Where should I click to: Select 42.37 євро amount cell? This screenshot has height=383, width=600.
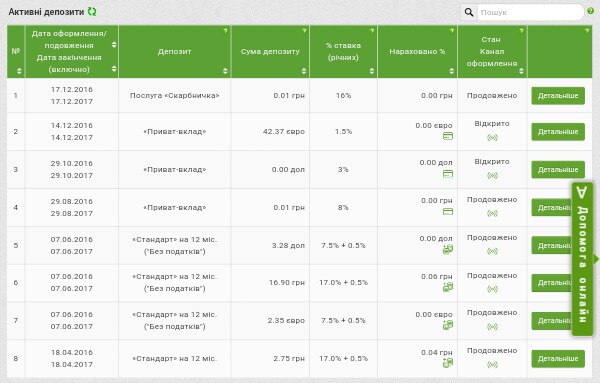284,132
